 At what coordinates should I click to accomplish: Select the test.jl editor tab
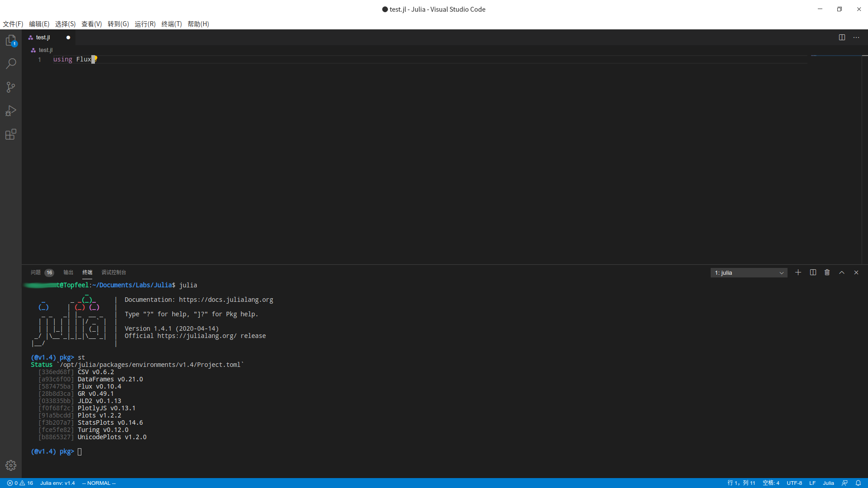[42, 37]
